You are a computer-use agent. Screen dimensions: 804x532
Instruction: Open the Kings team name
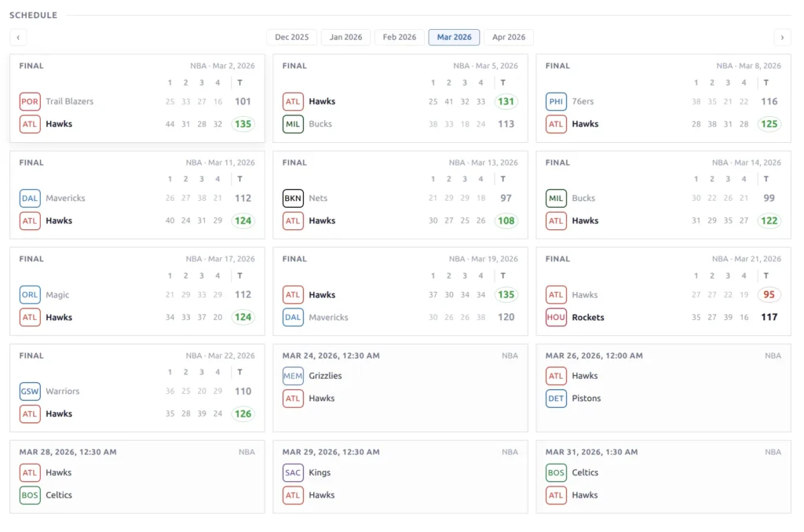tap(320, 472)
